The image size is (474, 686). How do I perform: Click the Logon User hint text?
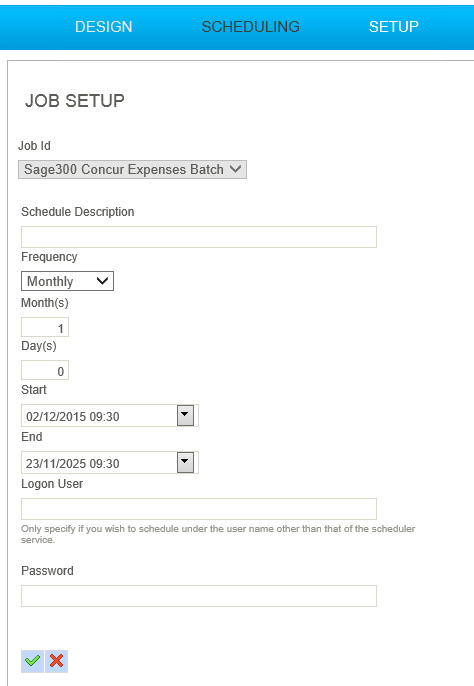pos(218,534)
